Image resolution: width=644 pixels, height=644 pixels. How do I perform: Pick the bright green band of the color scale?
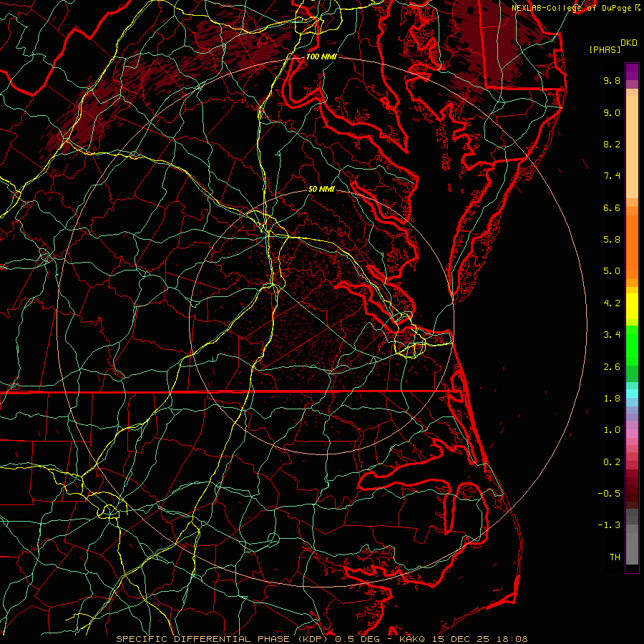[632, 345]
